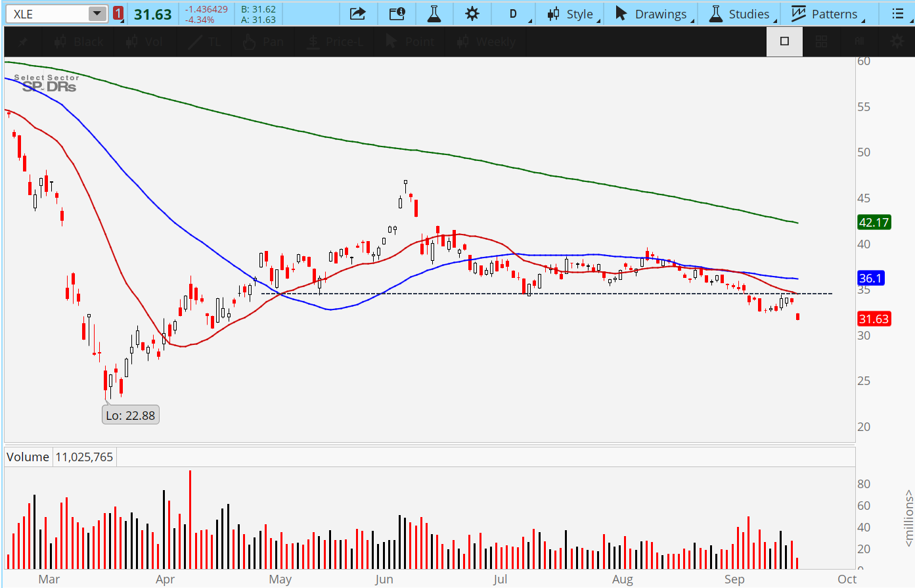Select the TL trendline drawing tool

[x=204, y=42]
